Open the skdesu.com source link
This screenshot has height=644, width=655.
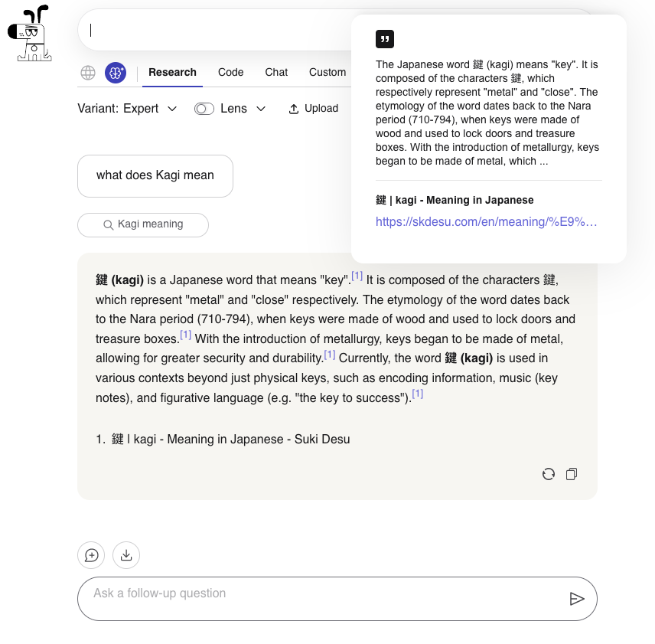coord(486,221)
